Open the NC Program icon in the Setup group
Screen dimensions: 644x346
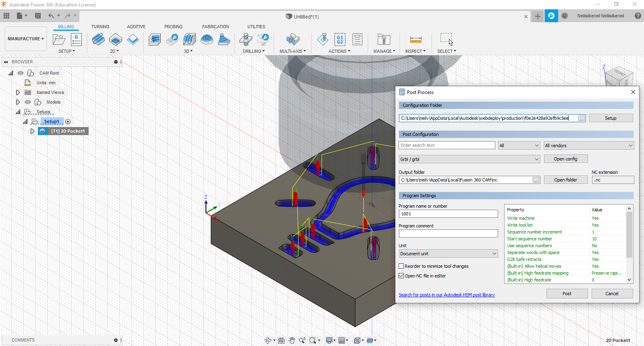pos(76,40)
